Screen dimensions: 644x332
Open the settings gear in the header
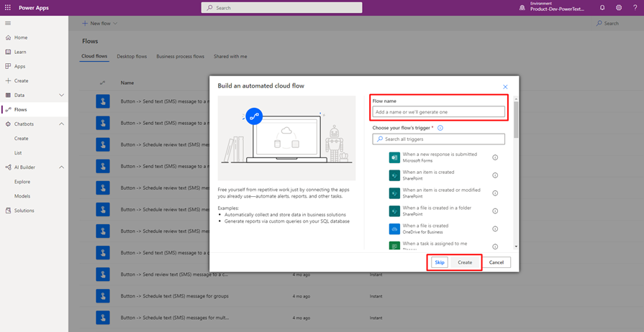619,8
